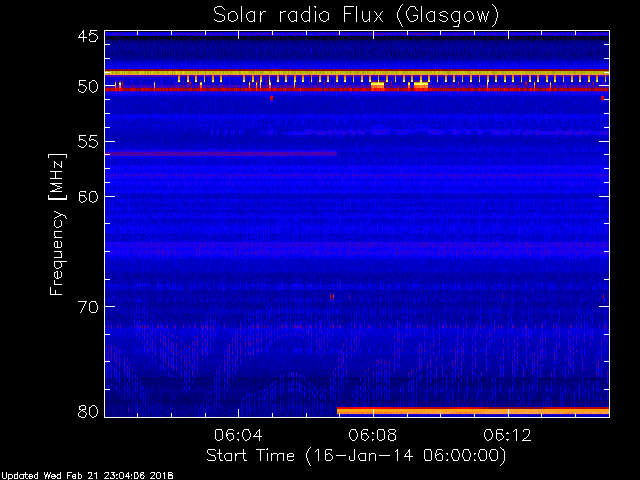Click the purple band near 56 MHz
Screen dimensions: 640x480
221,154
